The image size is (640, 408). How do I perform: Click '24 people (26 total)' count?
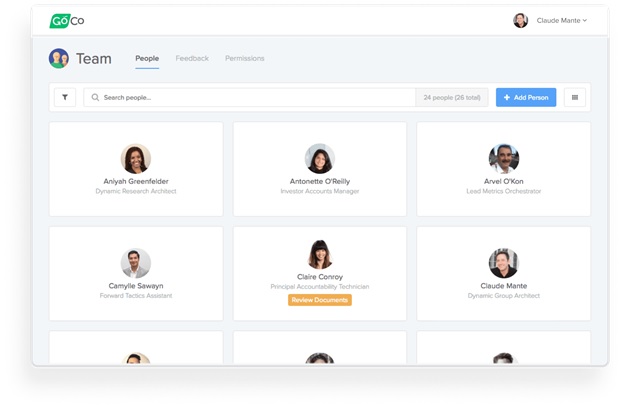tap(452, 98)
